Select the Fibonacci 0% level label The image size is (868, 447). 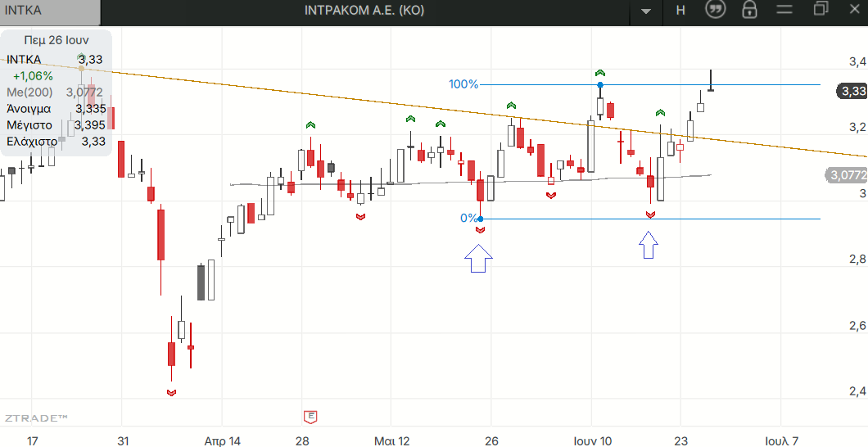[468, 218]
